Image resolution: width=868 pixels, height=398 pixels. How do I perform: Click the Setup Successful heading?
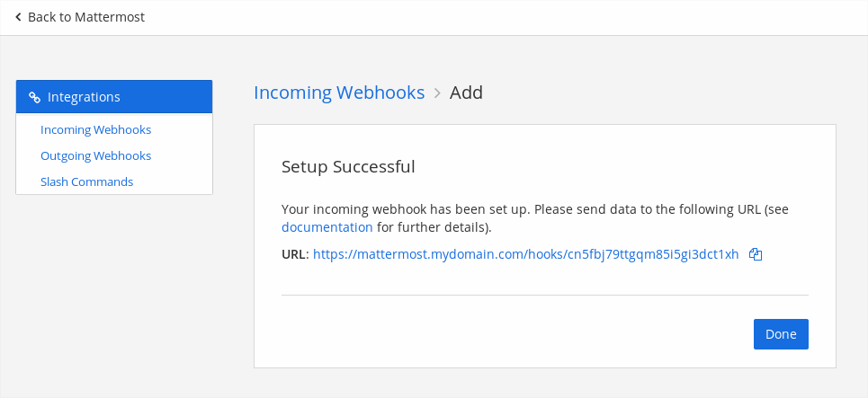(348, 166)
